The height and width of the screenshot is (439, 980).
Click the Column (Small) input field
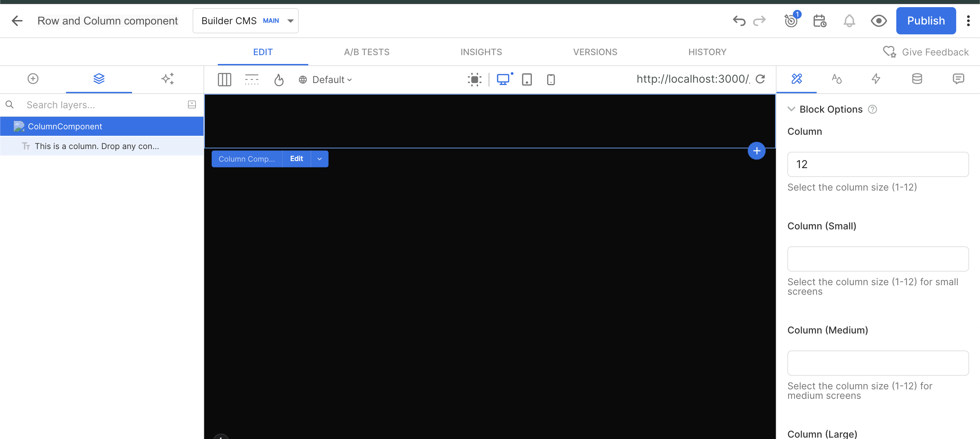(x=878, y=259)
